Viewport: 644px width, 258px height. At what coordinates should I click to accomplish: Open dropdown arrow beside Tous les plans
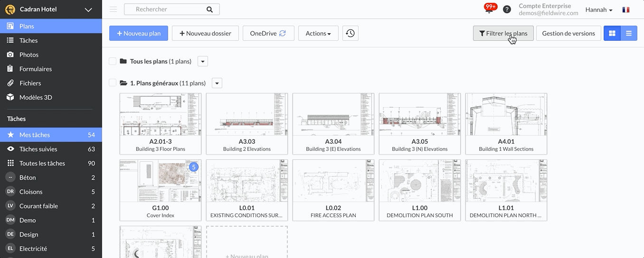click(x=202, y=61)
